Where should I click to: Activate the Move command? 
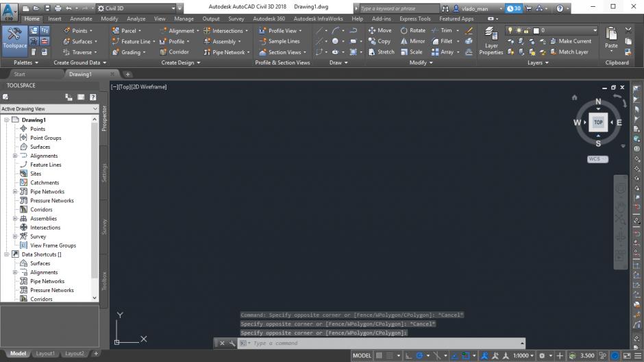[x=380, y=30]
